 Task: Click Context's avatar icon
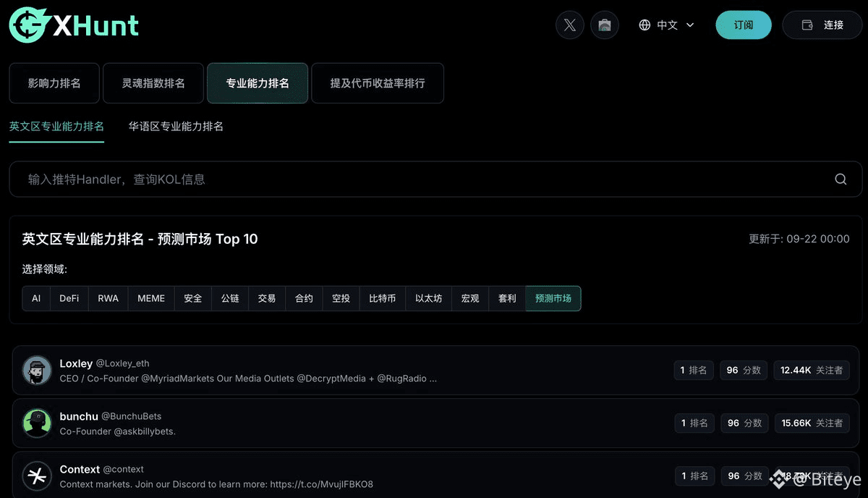tap(37, 476)
